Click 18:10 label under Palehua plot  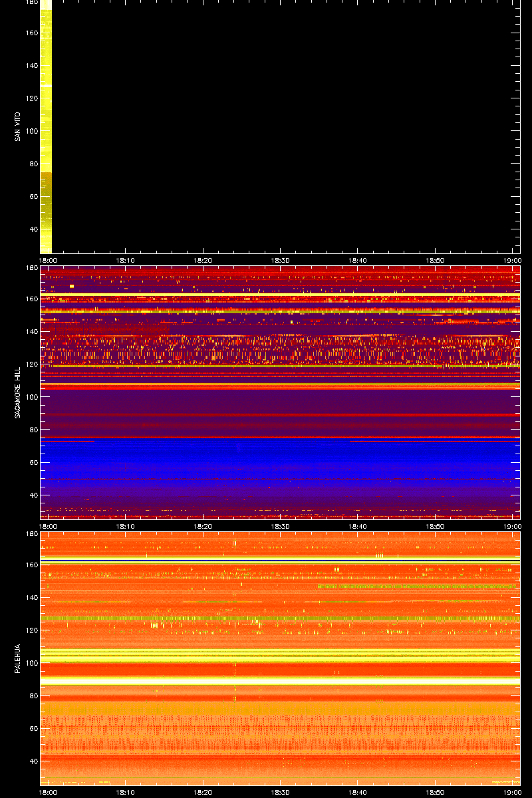pyautogui.click(x=126, y=793)
